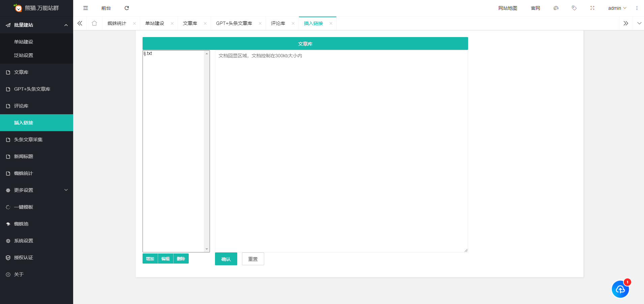Open GPT+头条文章库 sidebar item
The width and height of the screenshot is (644, 304).
click(36, 89)
